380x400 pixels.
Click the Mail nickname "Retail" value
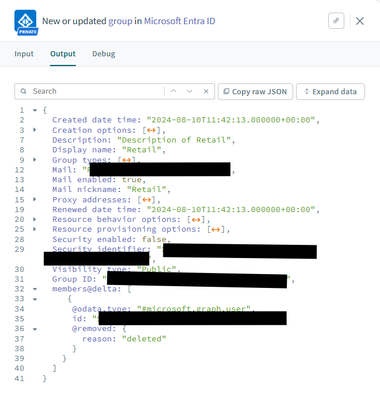146,190
